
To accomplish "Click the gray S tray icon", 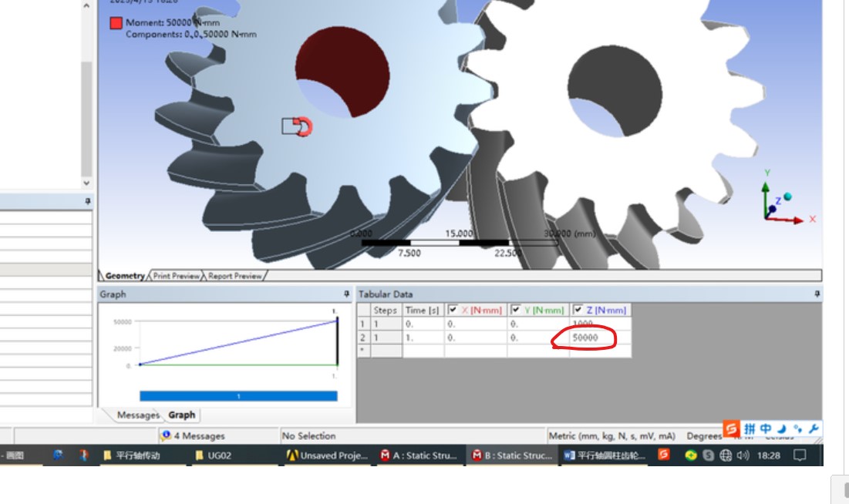I will point(708,455).
